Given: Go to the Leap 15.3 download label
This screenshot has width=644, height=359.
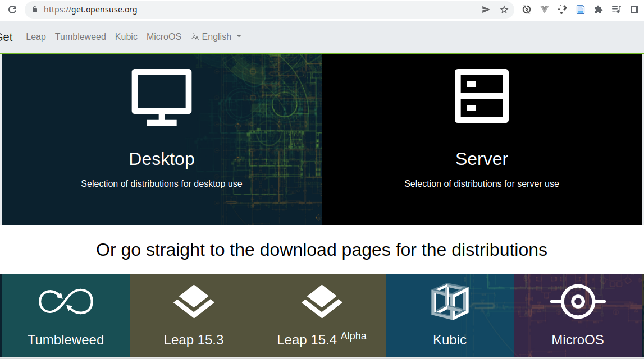Looking at the screenshot, I should click(194, 340).
